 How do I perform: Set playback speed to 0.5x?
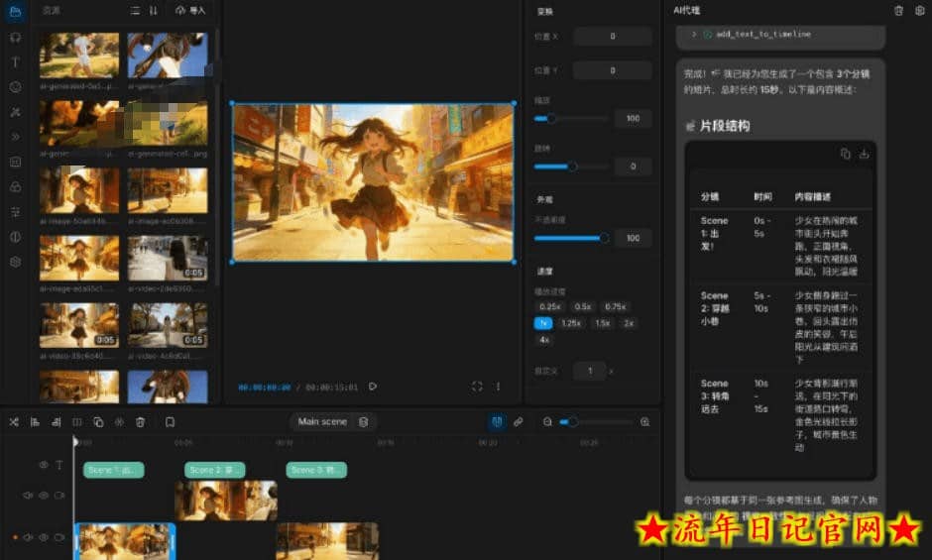[x=583, y=306]
